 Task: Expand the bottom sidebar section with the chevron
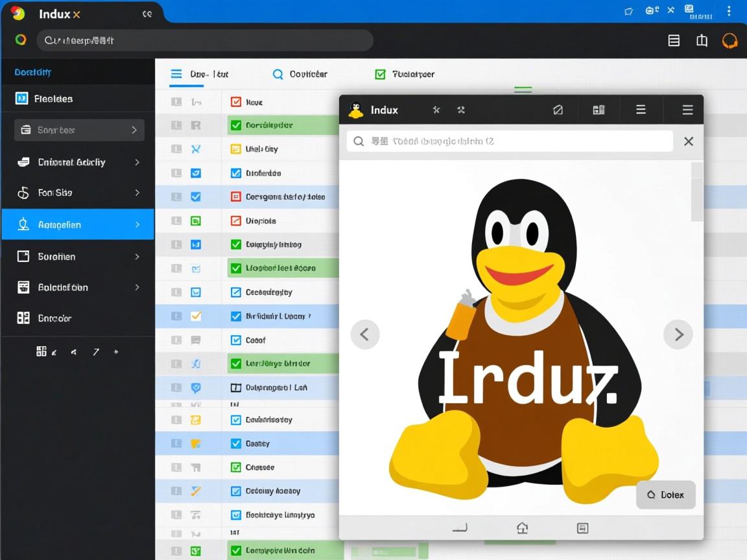(137, 287)
